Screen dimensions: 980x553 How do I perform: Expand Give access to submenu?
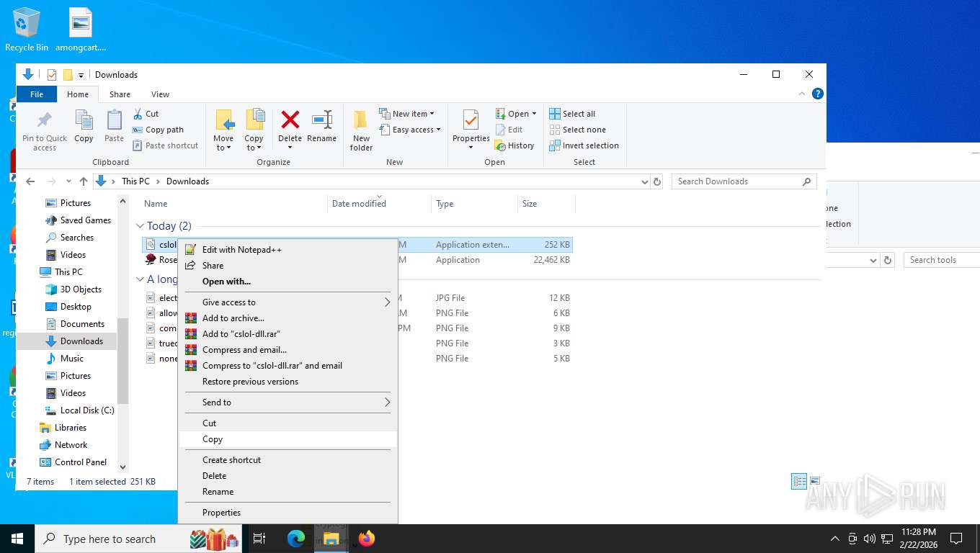(288, 302)
